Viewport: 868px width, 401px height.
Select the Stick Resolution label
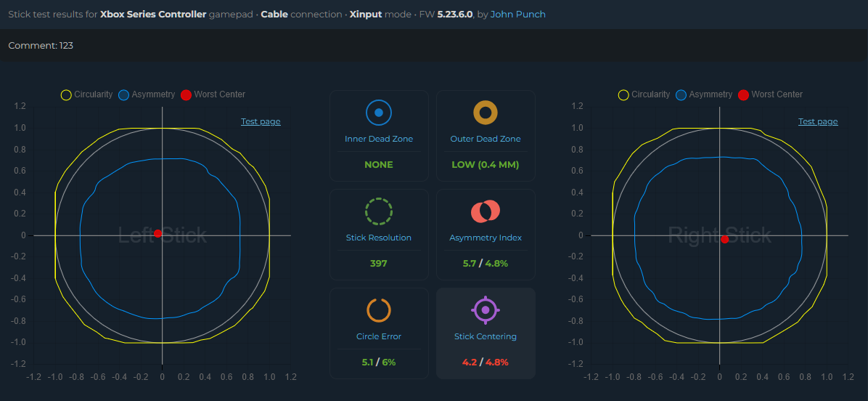click(379, 238)
